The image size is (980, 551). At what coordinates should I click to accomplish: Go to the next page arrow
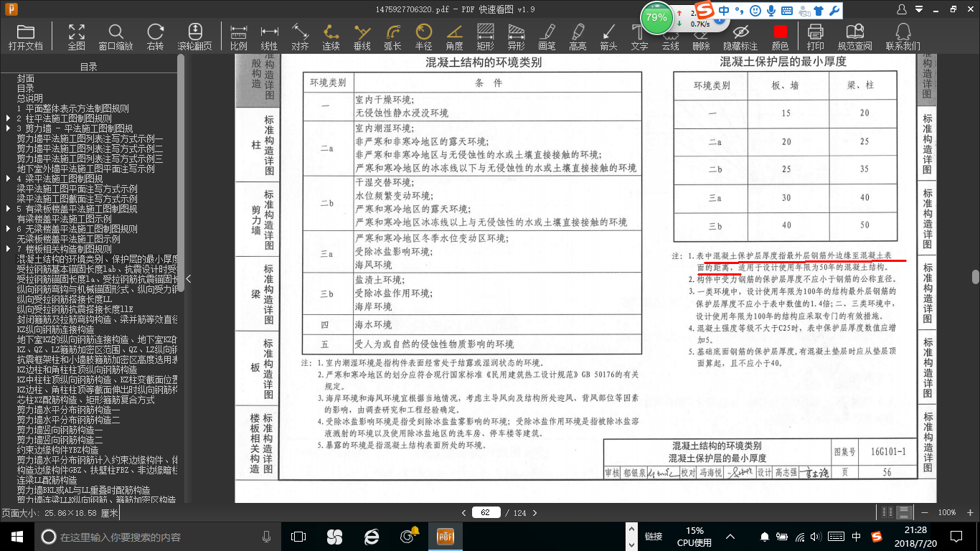(534, 513)
